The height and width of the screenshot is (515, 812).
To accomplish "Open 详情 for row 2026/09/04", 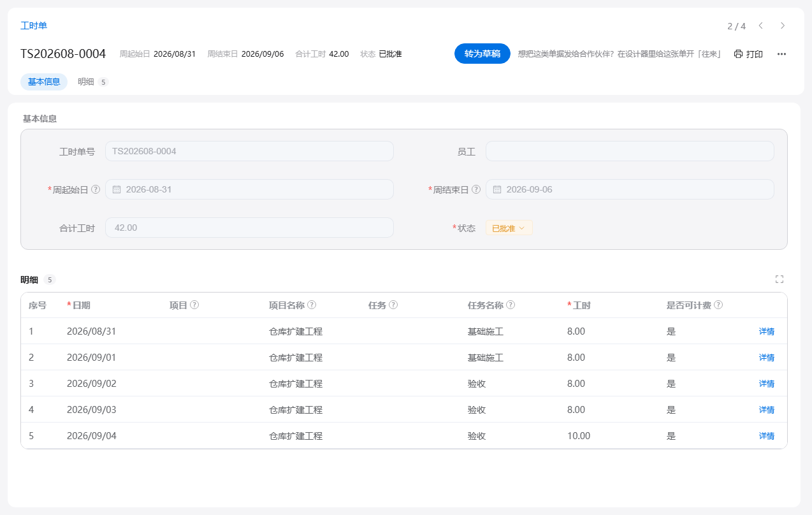I will point(766,436).
